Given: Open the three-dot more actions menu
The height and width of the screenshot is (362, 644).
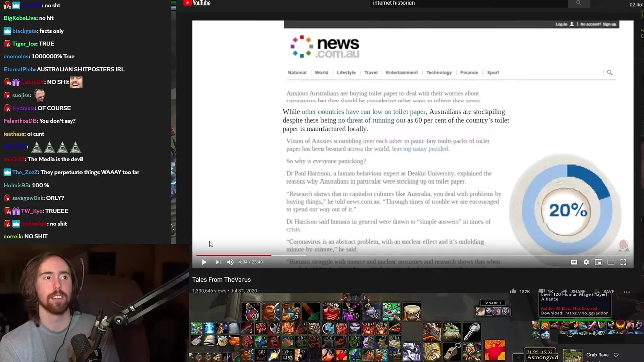Looking at the screenshot, I should point(626,292).
